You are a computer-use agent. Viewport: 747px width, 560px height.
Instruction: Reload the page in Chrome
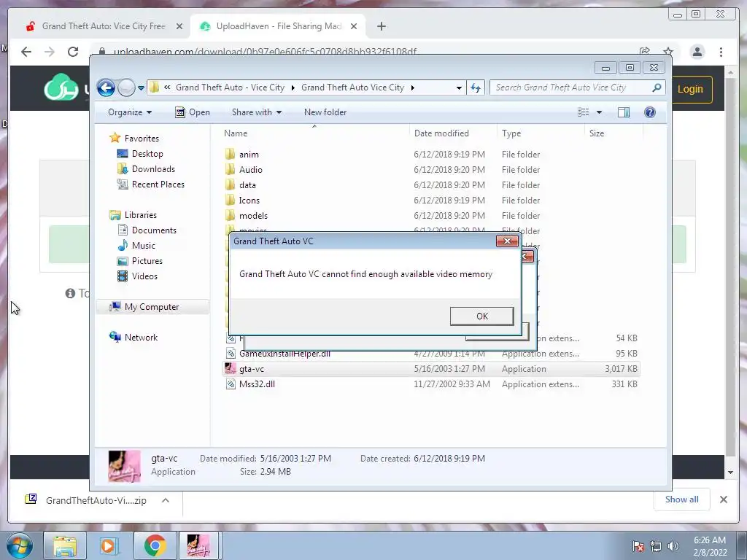tap(72, 52)
